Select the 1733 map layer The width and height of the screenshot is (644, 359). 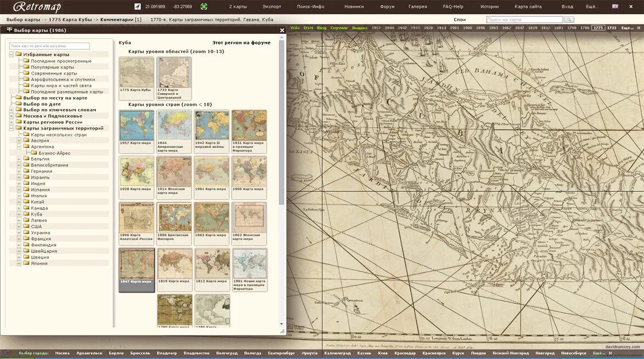(612, 28)
